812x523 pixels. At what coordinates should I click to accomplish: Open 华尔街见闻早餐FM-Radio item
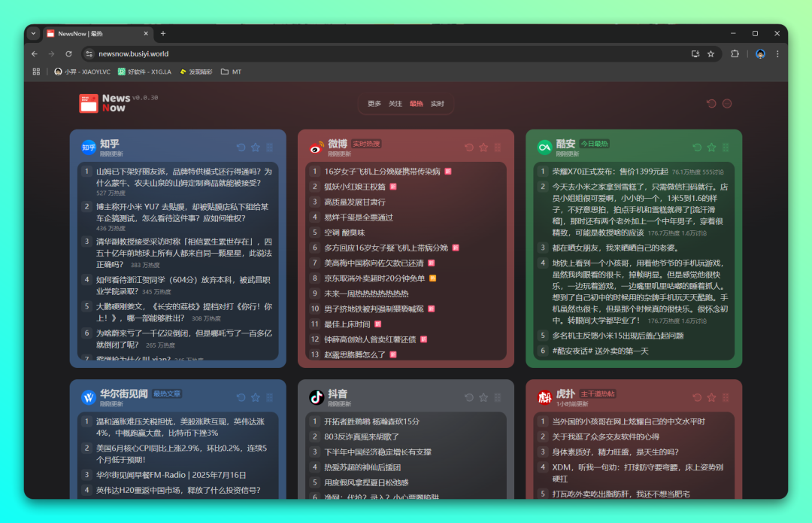point(171,475)
